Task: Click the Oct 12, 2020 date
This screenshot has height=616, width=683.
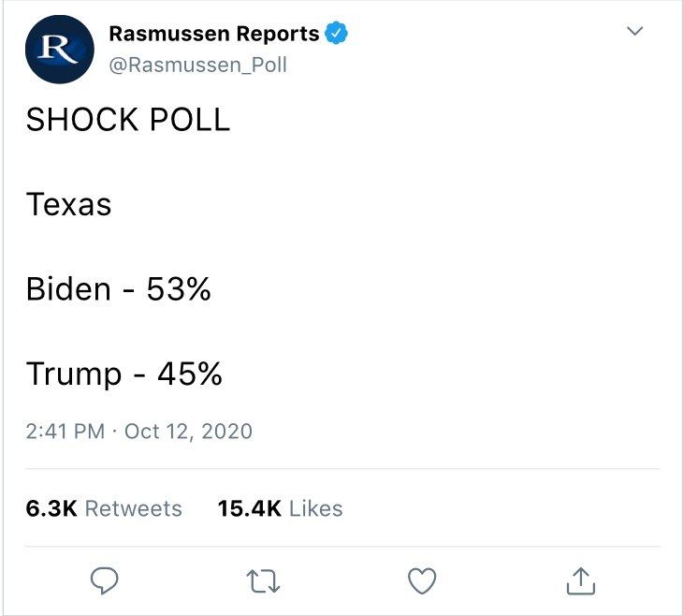Action: 188,432
